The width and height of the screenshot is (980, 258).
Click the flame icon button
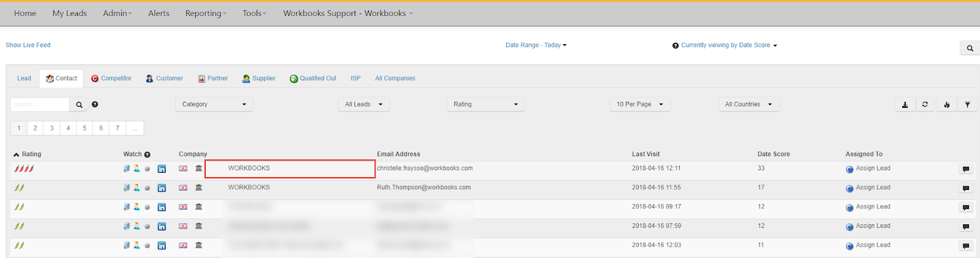pos(946,105)
